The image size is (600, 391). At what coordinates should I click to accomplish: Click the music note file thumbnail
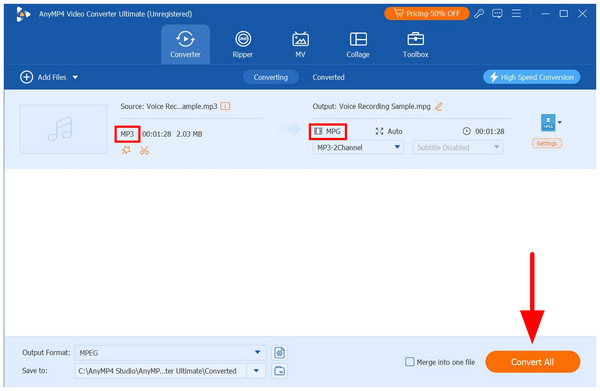(x=64, y=129)
